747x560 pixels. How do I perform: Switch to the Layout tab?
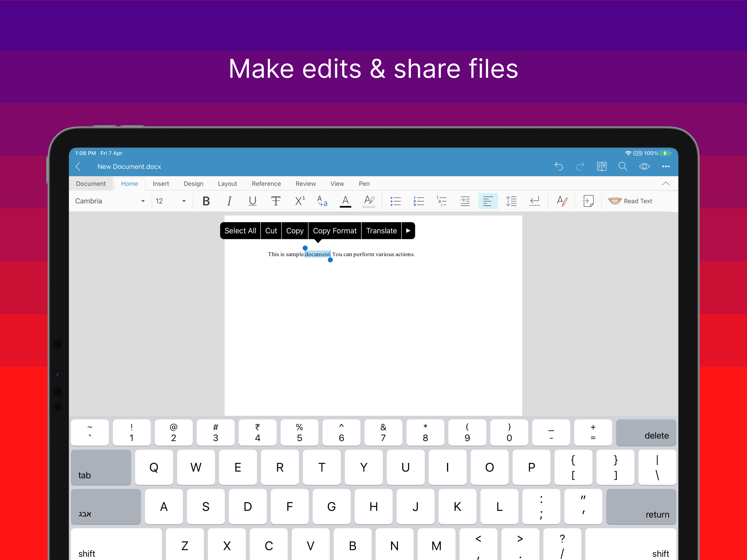[x=227, y=183]
